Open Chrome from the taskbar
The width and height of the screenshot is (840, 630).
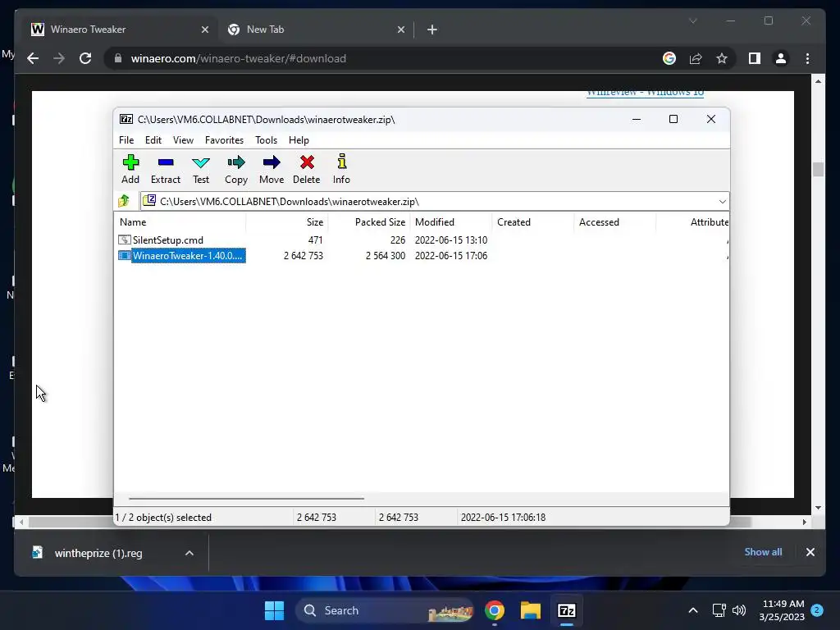point(495,610)
